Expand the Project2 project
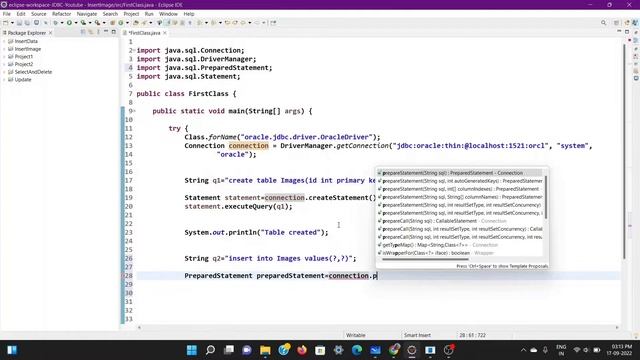Viewport: 640px width, 360px height. [4, 64]
